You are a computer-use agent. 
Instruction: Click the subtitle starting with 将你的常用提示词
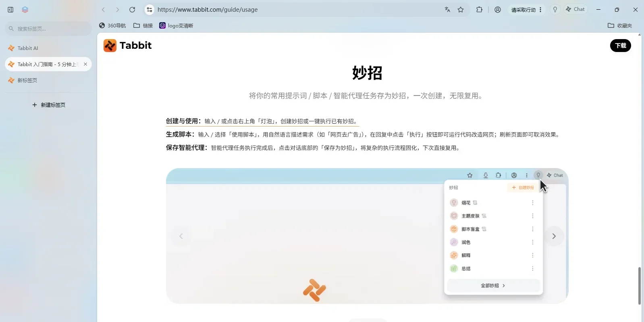367,96
